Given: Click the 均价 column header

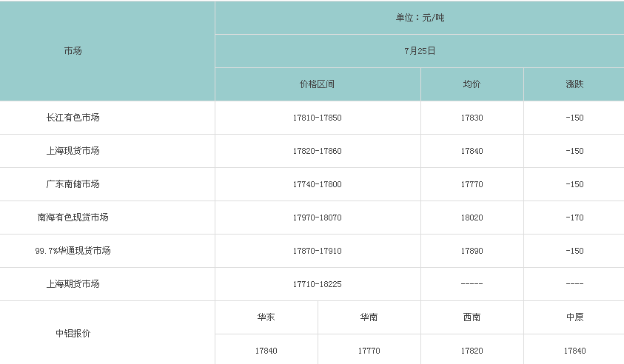Looking at the screenshot, I should 472,84.
